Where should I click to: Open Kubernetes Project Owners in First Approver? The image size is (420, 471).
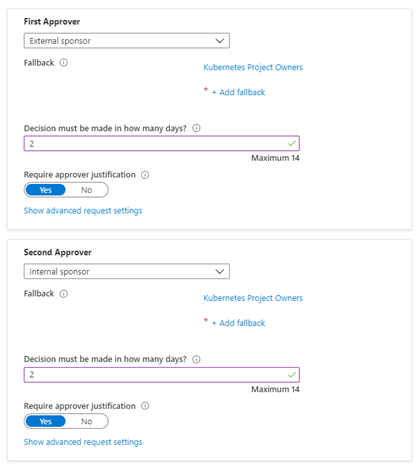click(253, 67)
